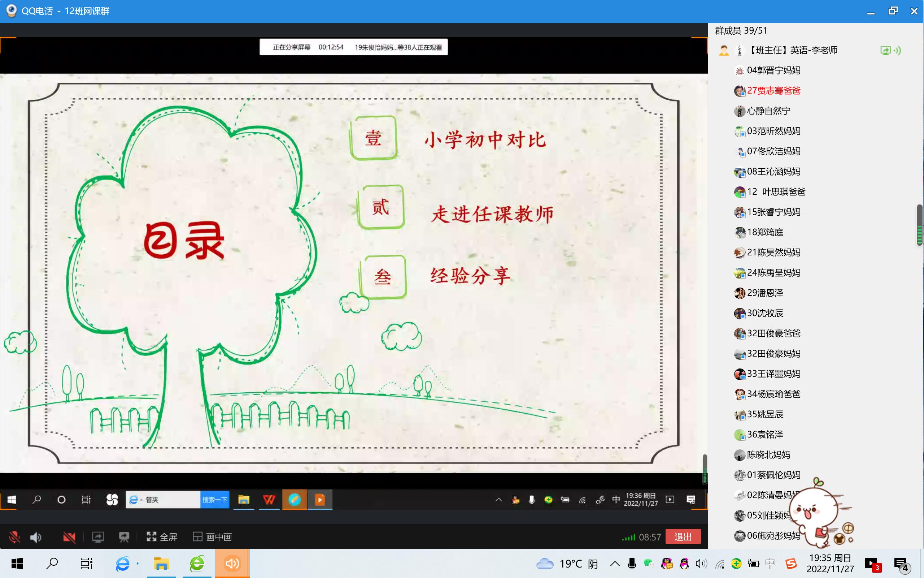Open the video tray icon with badge 3
Image resolution: width=924 pixels, height=578 pixels.
point(873,564)
